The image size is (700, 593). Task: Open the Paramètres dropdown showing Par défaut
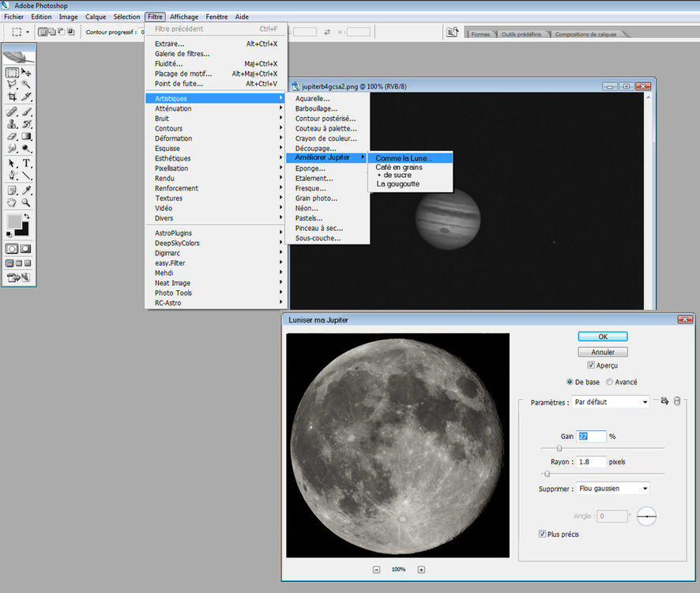(x=611, y=402)
